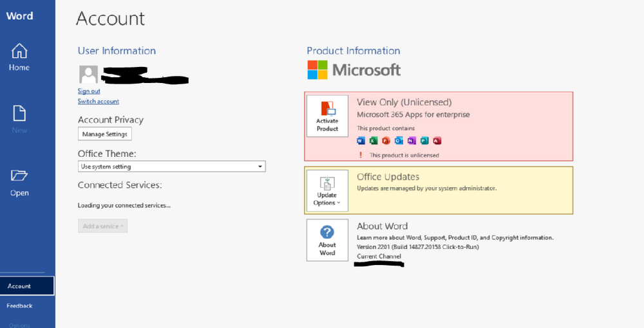This screenshot has height=328, width=644.
Task: Open Options at sidebar bottom
Action: pos(19,325)
